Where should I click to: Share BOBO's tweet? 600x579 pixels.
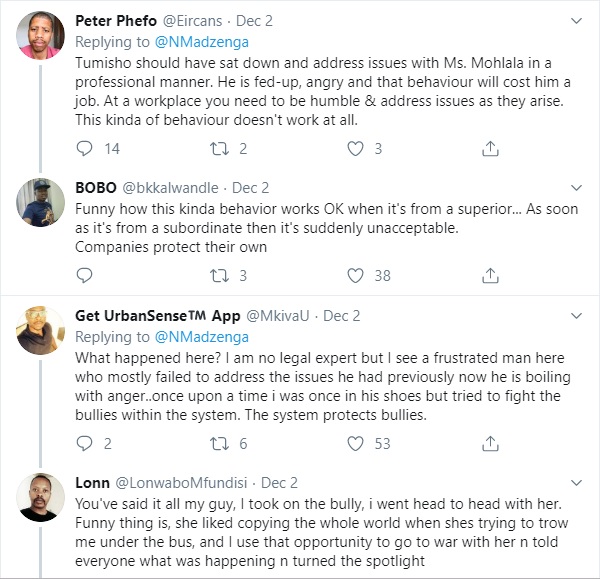pos(490,275)
